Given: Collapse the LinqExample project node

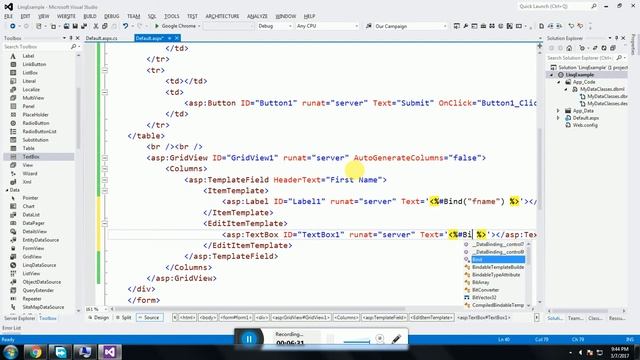Looking at the screenshot, I should pyautogui.click(x=552, y=75).
